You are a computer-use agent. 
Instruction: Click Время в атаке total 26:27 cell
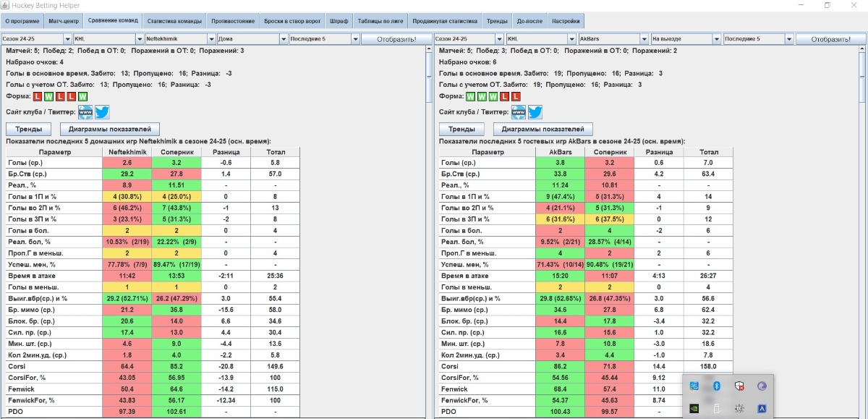click(x=709, y=276)
